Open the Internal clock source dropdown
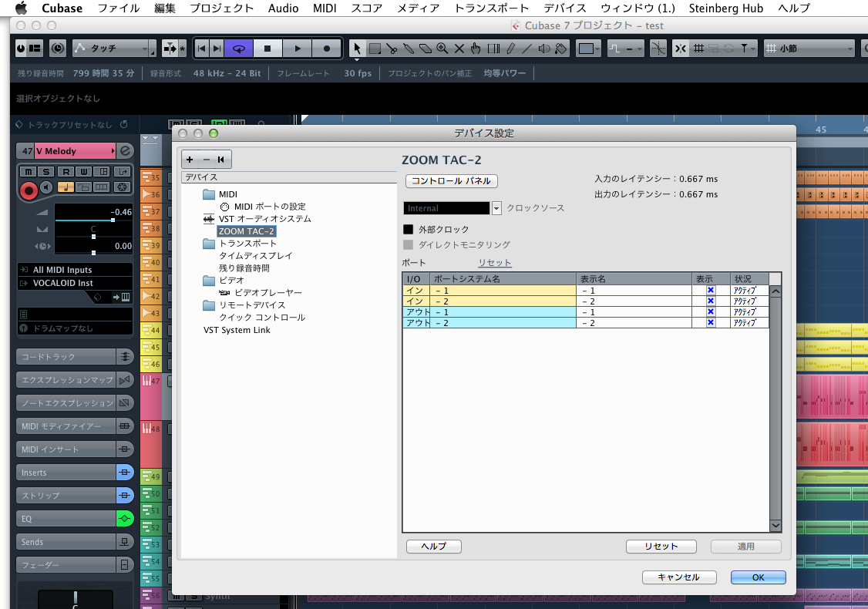This screenshot has height=609, width=868. tap(496, 208)
